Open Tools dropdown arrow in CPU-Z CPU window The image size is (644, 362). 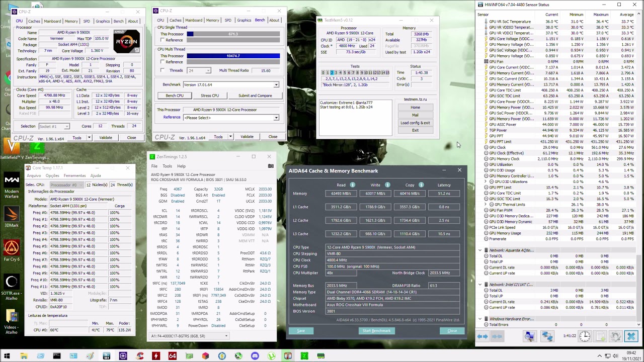[x=89, y=138]
